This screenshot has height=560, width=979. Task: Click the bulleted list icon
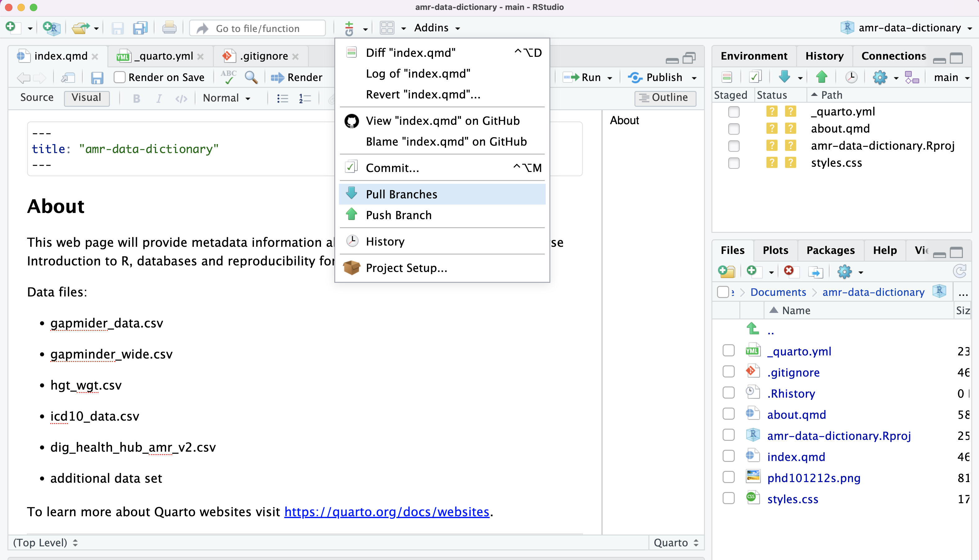pyautogui.click(x=283, y=98)
